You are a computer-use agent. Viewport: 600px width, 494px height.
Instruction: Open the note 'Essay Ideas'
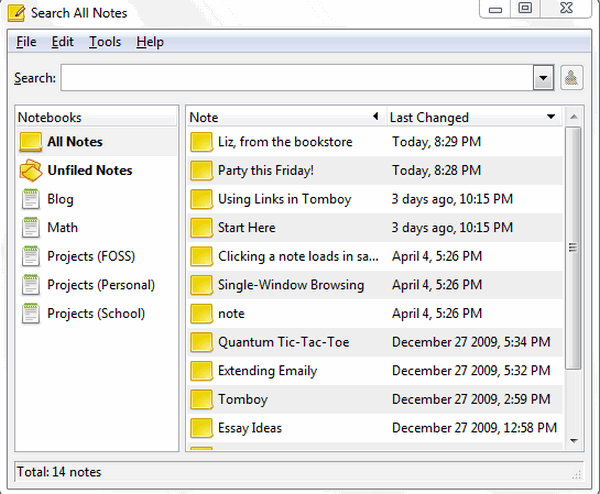[x=249, y=428]
